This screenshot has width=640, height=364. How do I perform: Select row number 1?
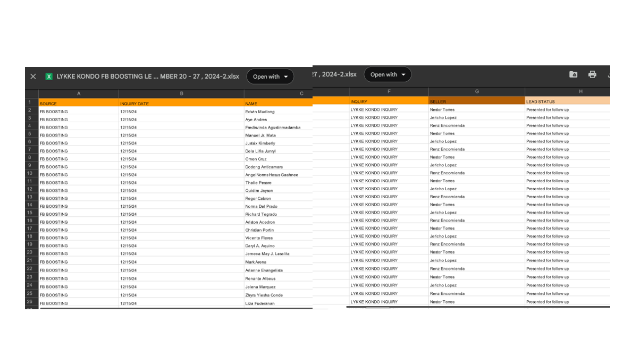point(31,102)
